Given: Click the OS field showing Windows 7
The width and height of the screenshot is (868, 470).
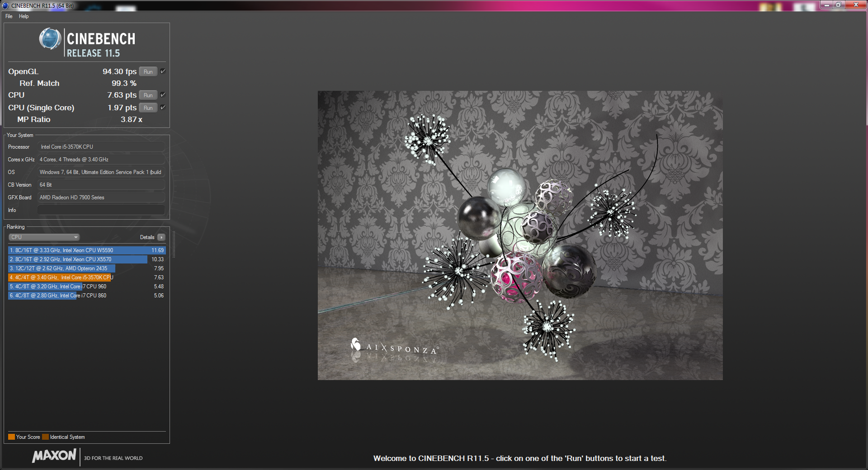Looking at the screenshot, I should tap(101, 172).
